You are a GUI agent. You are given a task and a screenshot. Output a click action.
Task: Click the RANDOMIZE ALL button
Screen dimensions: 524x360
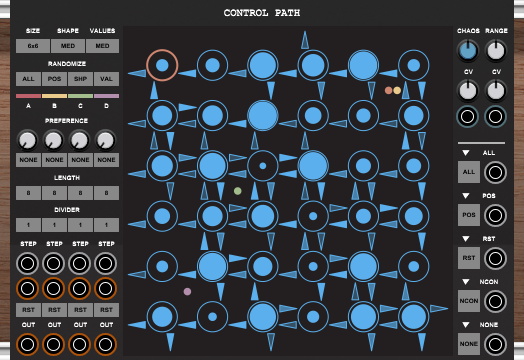28,79
